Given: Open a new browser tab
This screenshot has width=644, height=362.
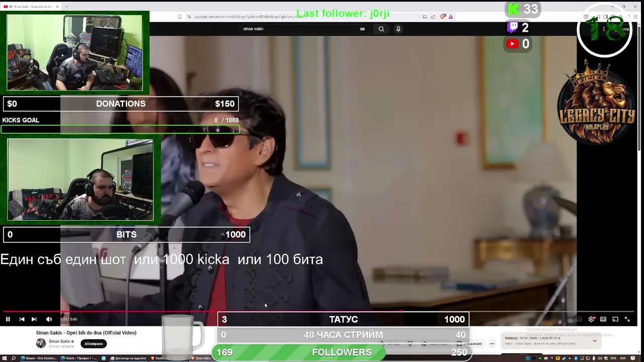Looking at the screenshot, I should click(x=66, y=7).
